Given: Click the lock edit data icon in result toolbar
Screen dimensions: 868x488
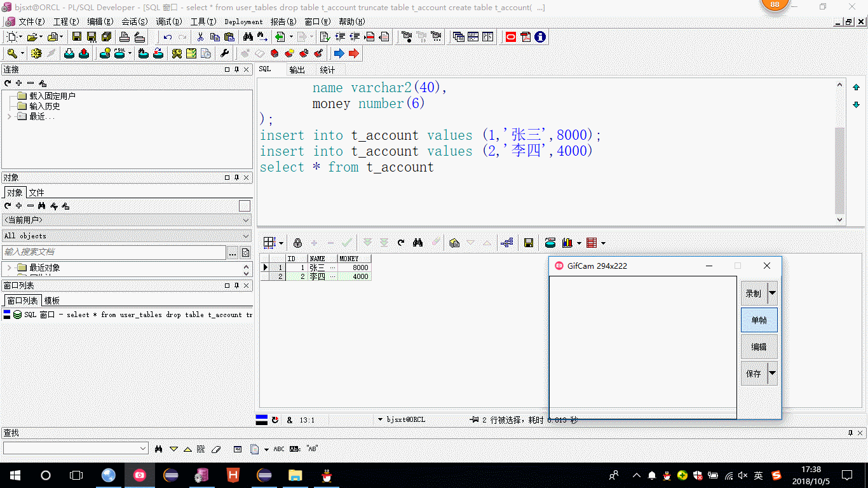Looking at the screenshot, I should [297, 243].
